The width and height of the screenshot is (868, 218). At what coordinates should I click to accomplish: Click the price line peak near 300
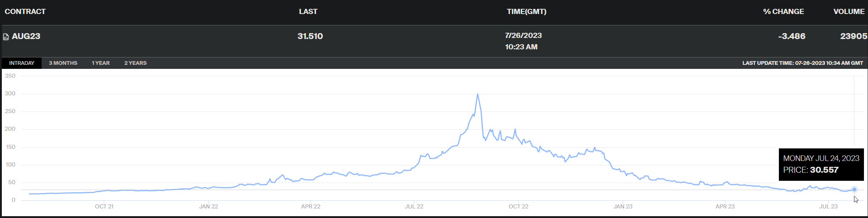[x=478, y=94]
